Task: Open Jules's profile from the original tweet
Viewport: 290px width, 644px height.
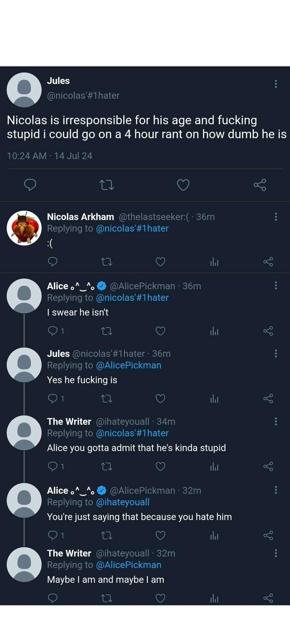Action: 24,90
